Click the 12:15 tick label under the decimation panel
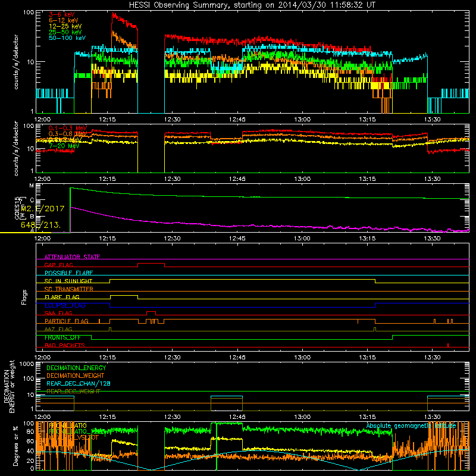 (107, 417)
